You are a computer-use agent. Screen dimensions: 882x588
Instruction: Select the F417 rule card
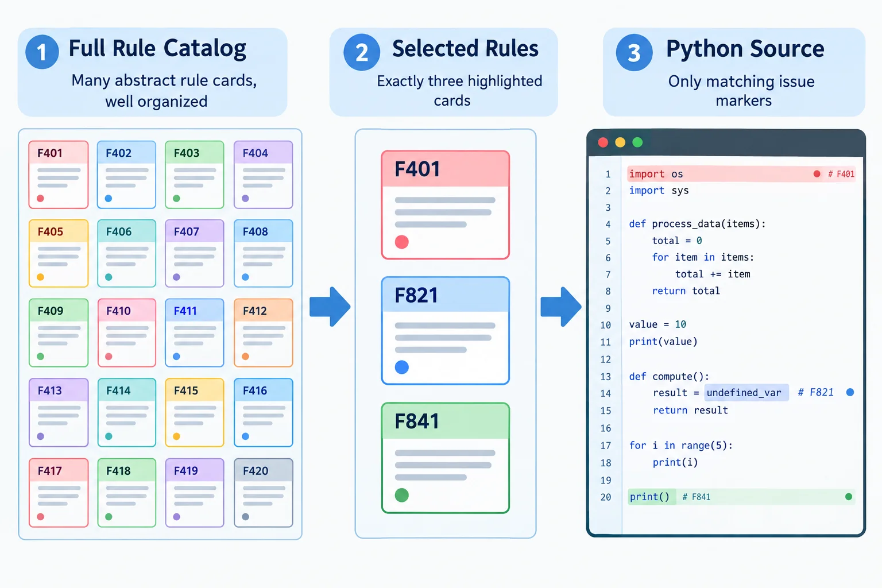coord(59,493)
